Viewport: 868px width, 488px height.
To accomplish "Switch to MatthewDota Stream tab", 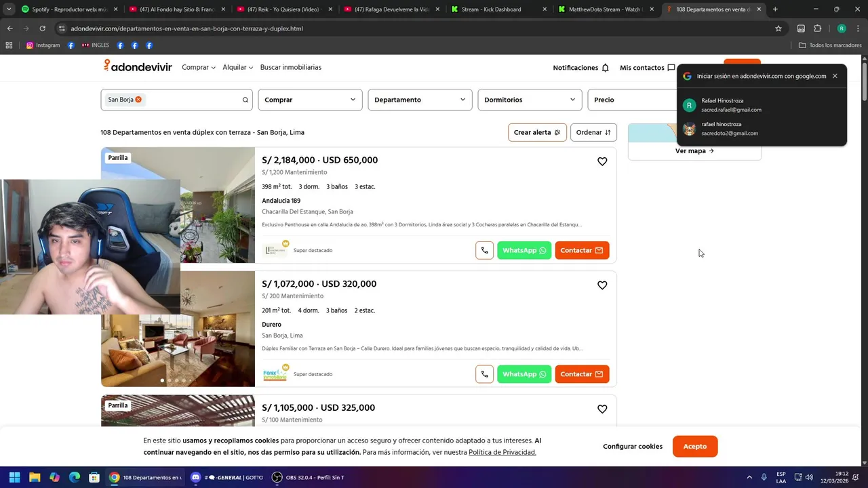I will click(x=605, y=9).
